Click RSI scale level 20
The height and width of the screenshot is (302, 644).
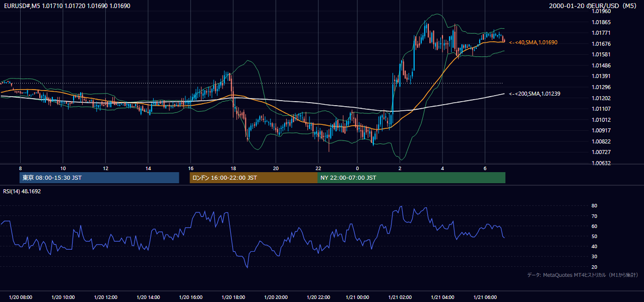coord(594,267)
